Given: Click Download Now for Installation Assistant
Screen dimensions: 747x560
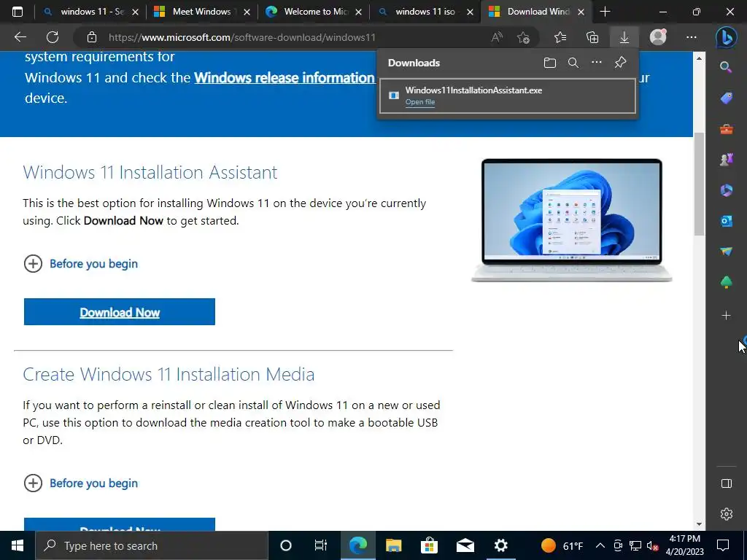Looking at the screenshot, I should 120,312.
